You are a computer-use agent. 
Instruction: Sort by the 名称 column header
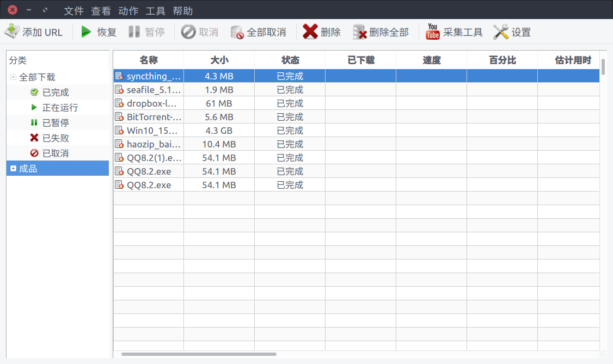149,60
